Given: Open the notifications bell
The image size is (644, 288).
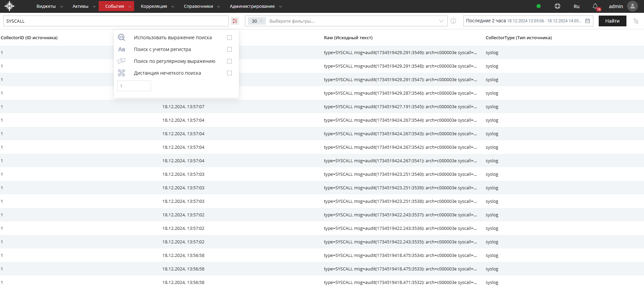Looking at the screenshot, I should pyautogui.click(x=595, y=6).
